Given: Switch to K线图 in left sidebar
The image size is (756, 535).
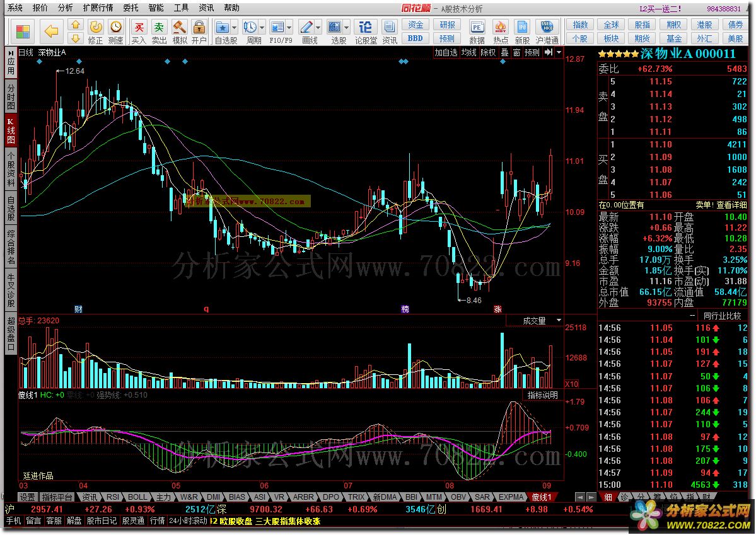Looking at the screenshot, I should point(11,130).
